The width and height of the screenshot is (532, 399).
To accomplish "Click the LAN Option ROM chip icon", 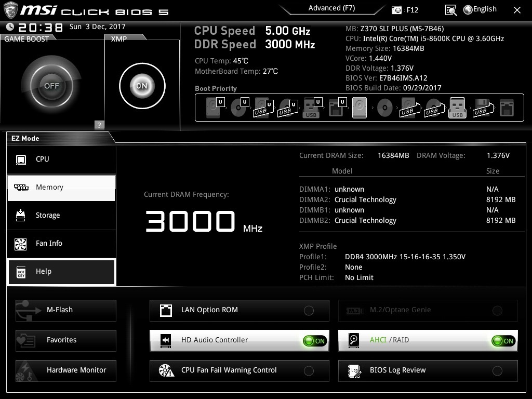I will (x=166, y=311).
